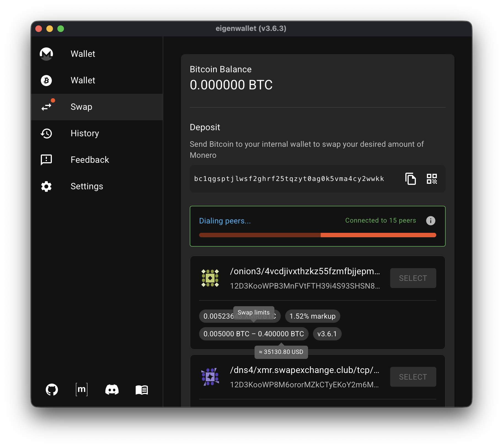Click the swap limits chip showing 0.005000 BTC

point(253,334)
